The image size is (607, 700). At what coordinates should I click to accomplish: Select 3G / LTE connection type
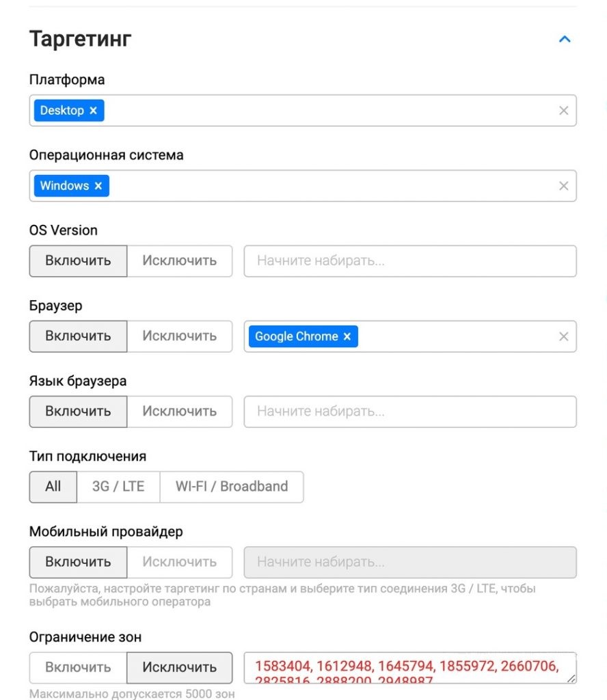pos(118,486)
